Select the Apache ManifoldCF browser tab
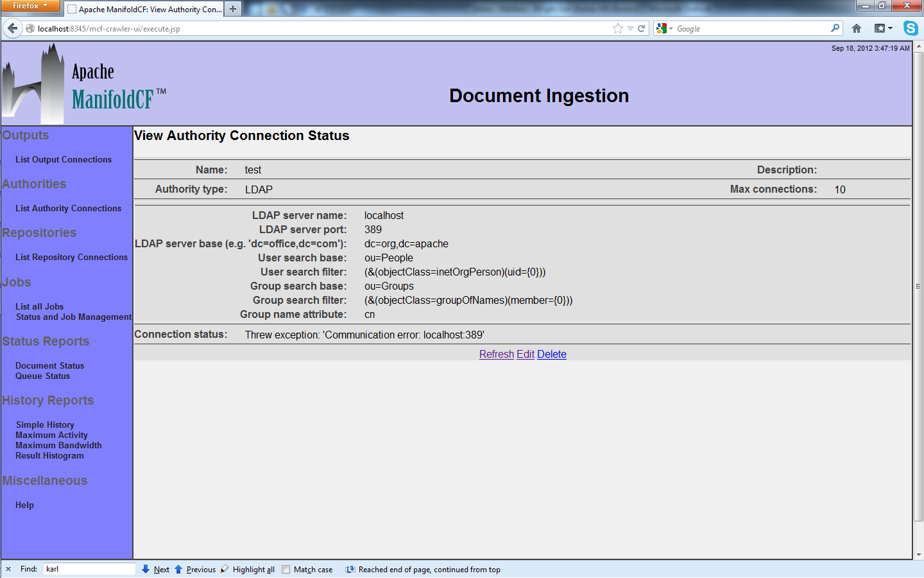Viewport: 924px width, 578px height. pyautogui.click(x=145, y=9)
